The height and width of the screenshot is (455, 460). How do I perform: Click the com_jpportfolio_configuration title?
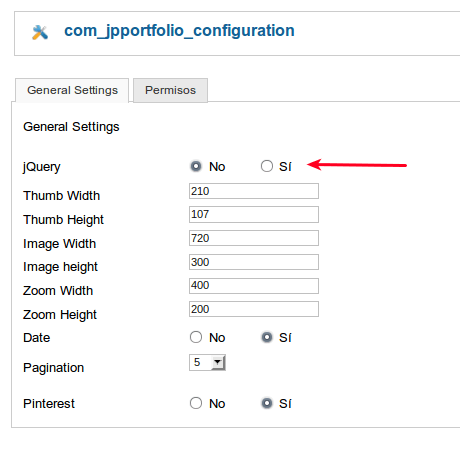(179, 31)
